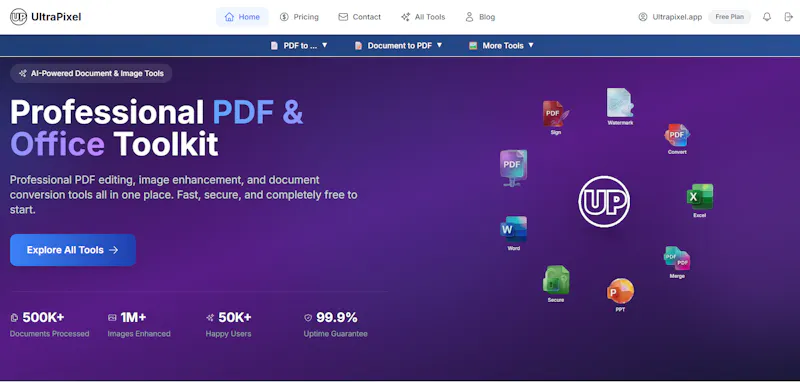Viewport: 800px width, 382px height.
Task: Click the central UP circle logo
Action: pos(604,201)
